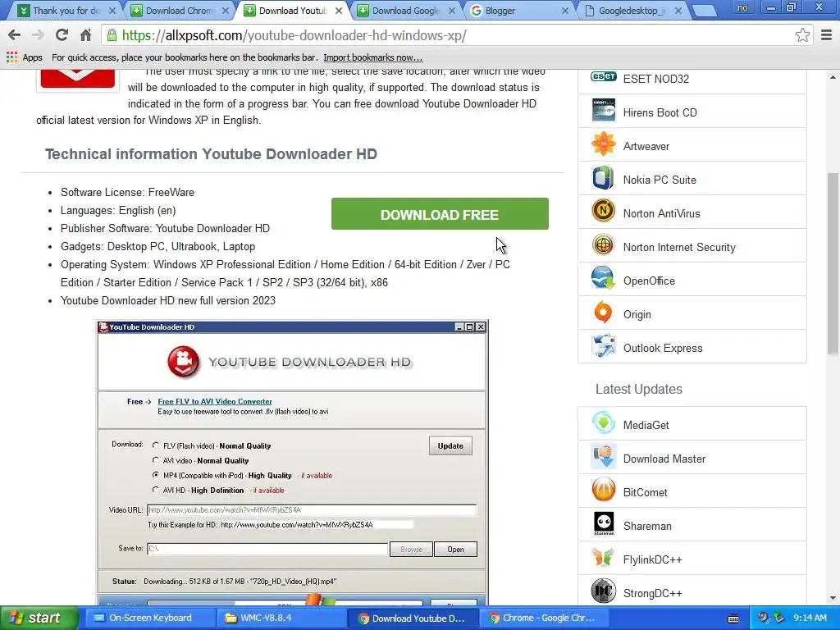840x630 pixels.
Task: Click 'Youtube Downloader HD new full version 2023'
Action: 167,300
